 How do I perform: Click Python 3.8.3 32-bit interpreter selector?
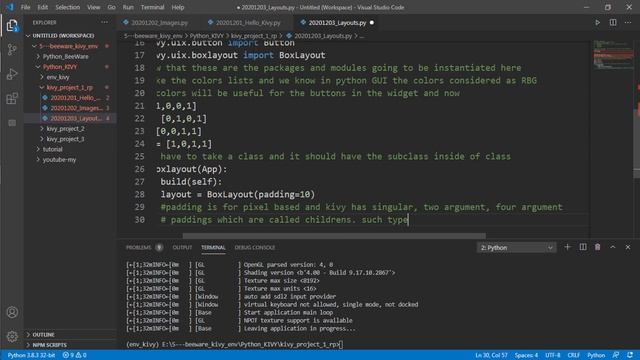(x=31, y=355)
